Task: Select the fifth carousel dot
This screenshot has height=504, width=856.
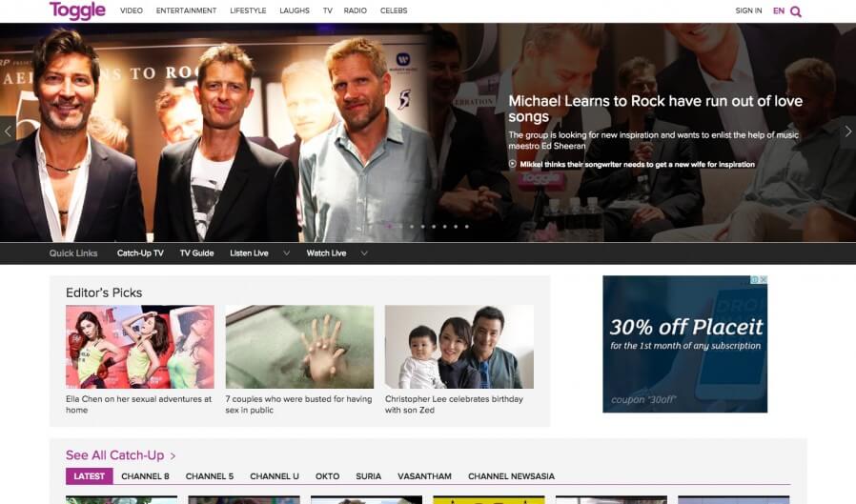Action: pos(434,227)
